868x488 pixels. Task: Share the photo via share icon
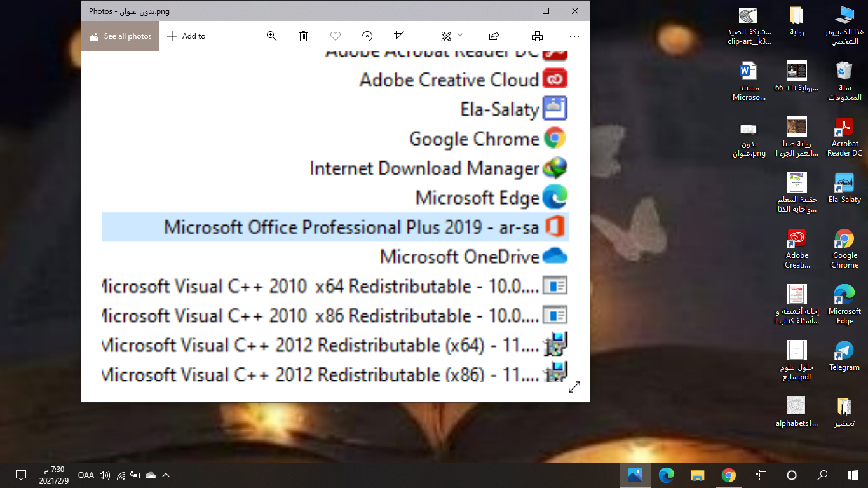click(494, 36)
